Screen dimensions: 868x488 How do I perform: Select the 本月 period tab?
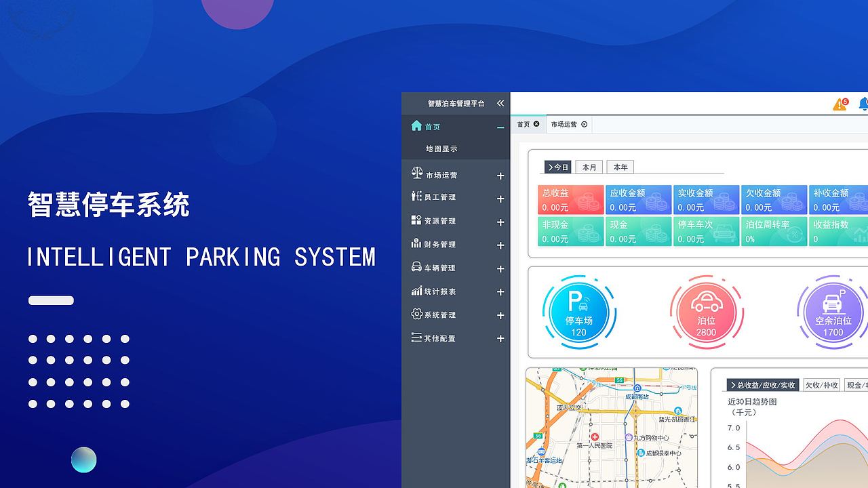589,167
